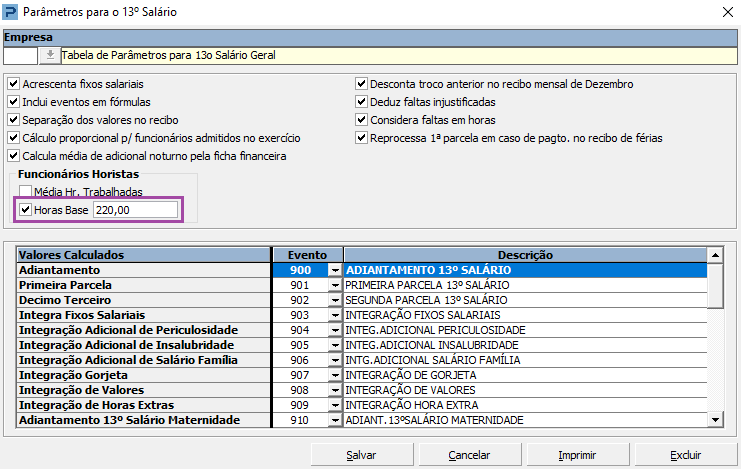
Task: Enable the Média Hr. Trabalhadas checkbox
Action: [x=26, y=191]
